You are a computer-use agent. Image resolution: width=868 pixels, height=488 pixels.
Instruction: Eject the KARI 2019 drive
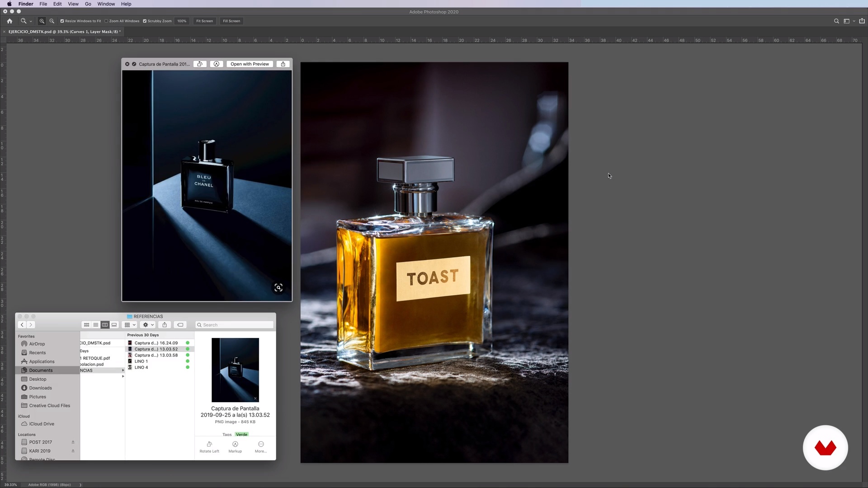(x=73, y=451)
